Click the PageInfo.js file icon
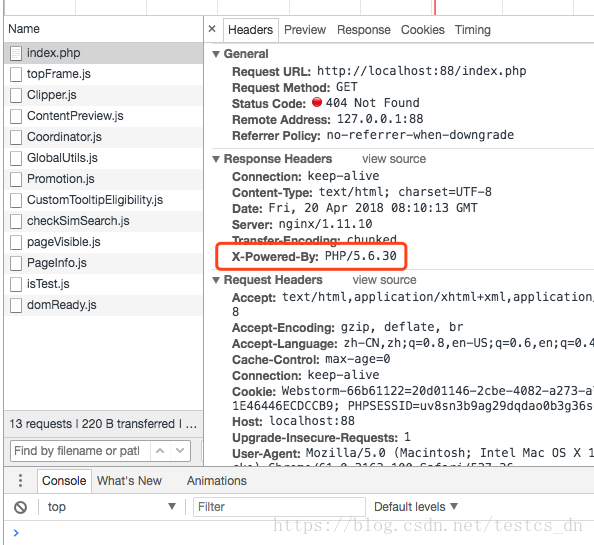 16,264
